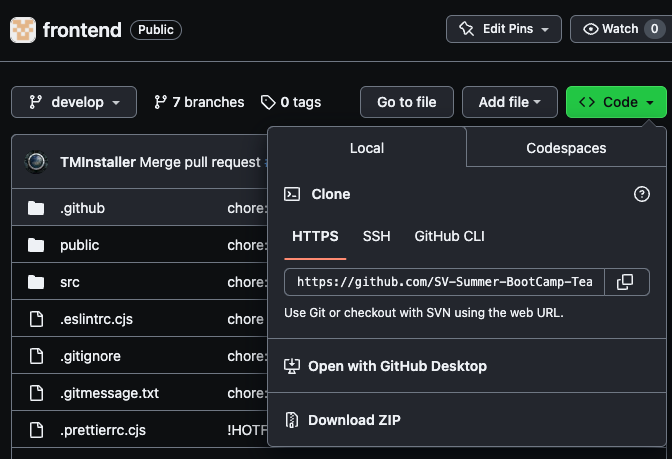Click the .gitignore file icon
The image size is (672, 459).
click(x=36, y=356)
